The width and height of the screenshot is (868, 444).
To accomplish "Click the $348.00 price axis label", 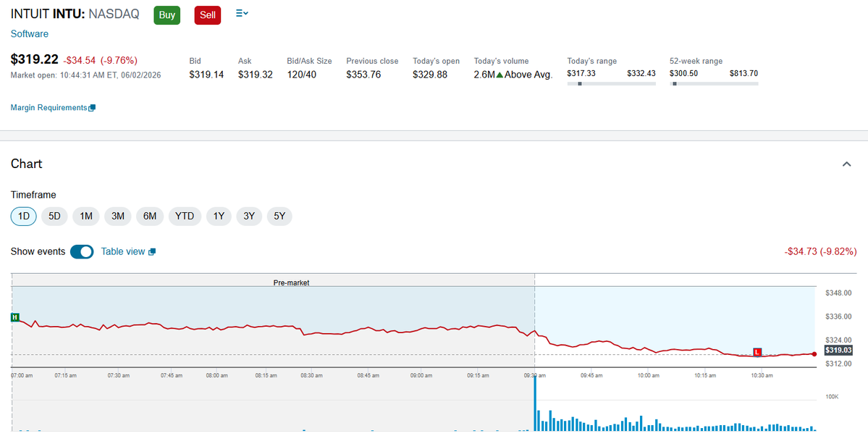I will [838, 293].
